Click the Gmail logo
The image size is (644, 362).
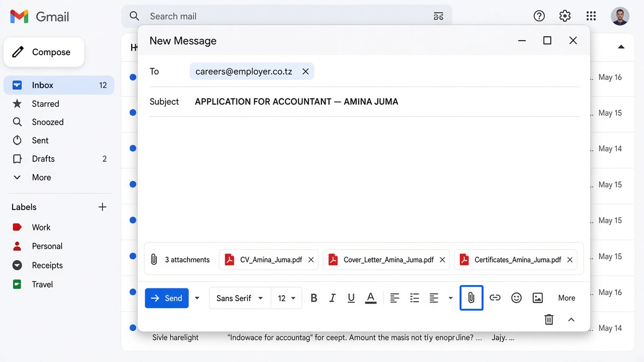coord(39,17)
